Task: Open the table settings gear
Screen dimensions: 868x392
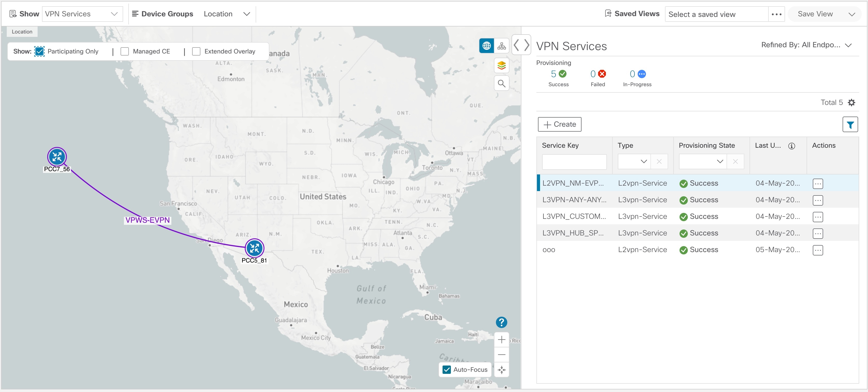Action: (852, 102)
